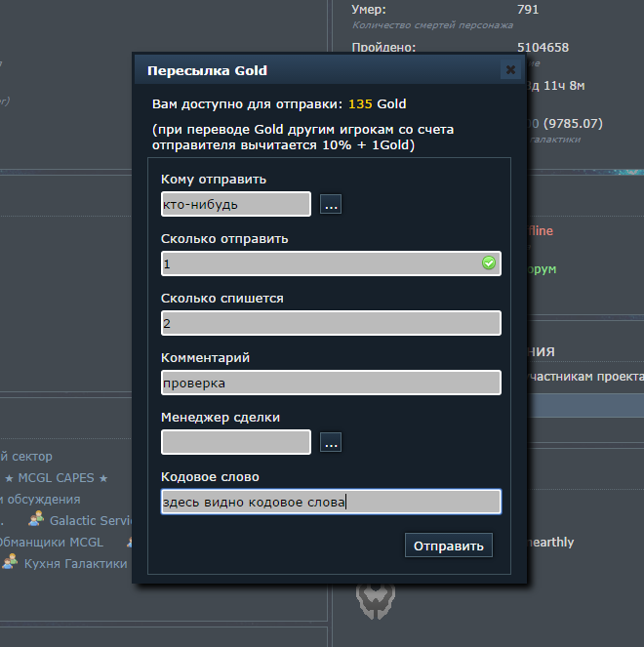
Task: Click the Кухня Галактики people icon
Action: coord(10,562)
